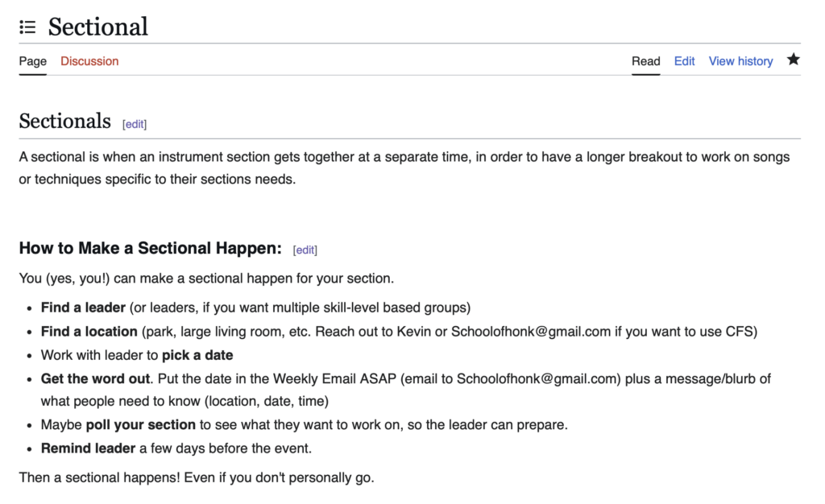Select the Read view tab
This screenshot has height=504, width=825.
(645, 61)
